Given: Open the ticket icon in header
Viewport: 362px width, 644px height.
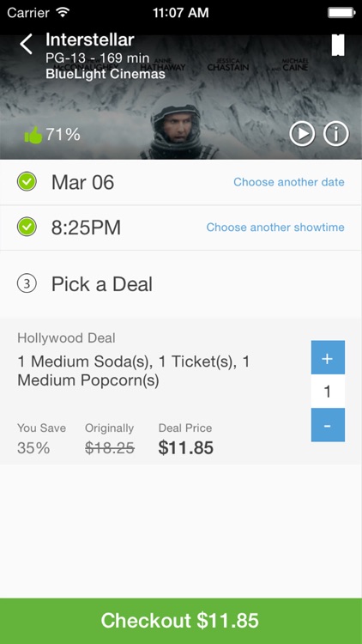Looking at the screenshot, I should [338, 45].
